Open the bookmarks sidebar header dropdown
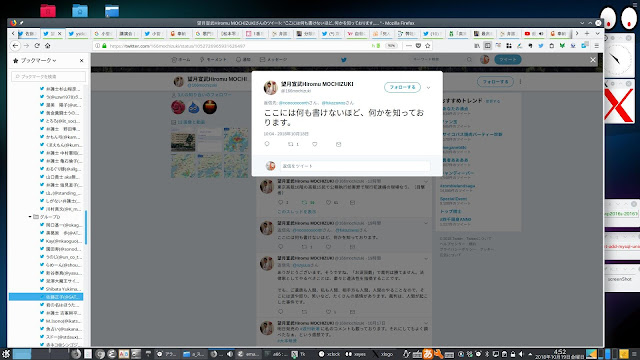 pyautogui.click(x=38, y=60)
